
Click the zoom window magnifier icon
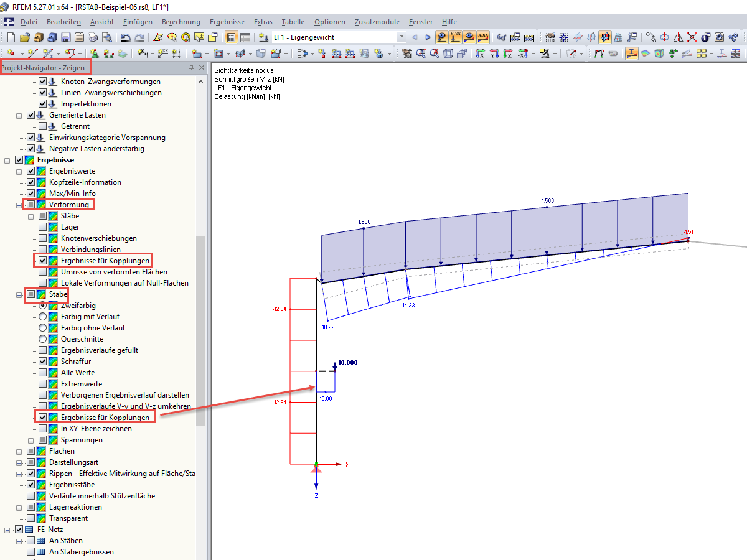[420, 54]
